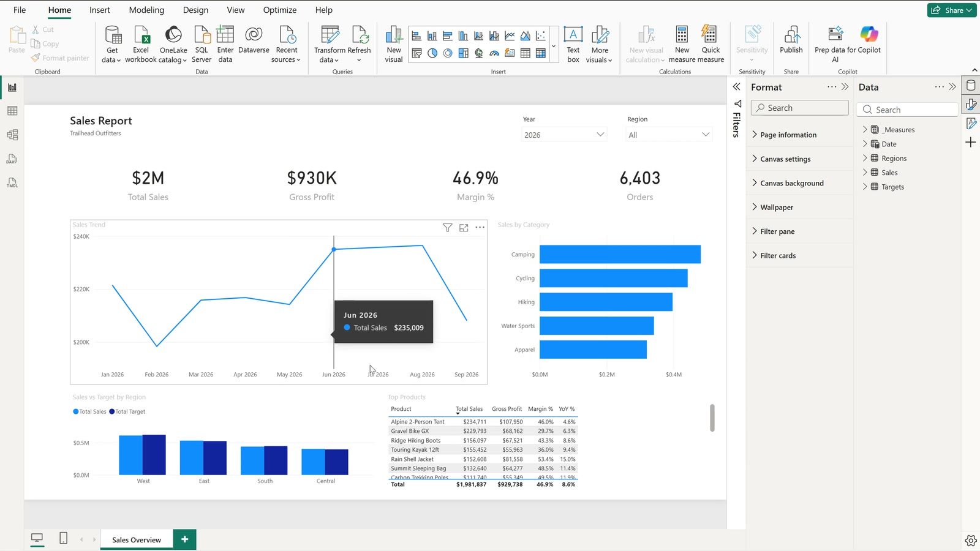Open filter icon on Sales Trend visual
The height and width of the screenshot is (551, 980).
click(x=448, y=228)
